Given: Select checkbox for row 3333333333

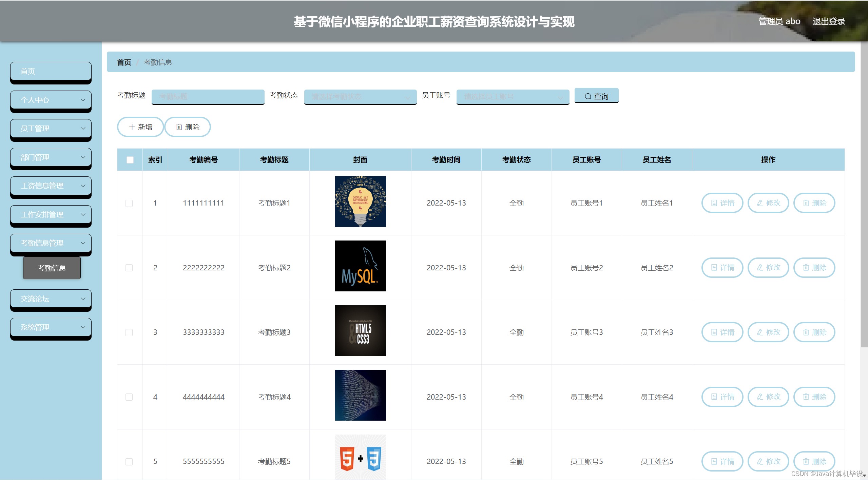Looking at the screenshot, I should (x=129, y=332).
